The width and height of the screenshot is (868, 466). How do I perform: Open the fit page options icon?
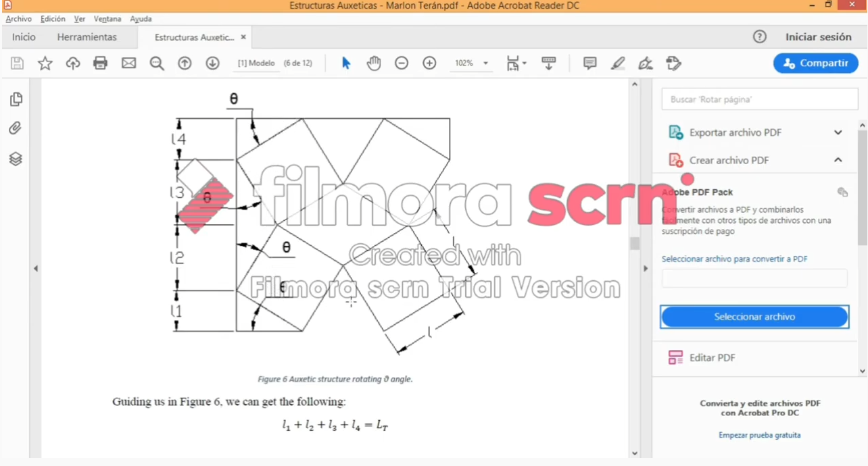tap(516, 63)
